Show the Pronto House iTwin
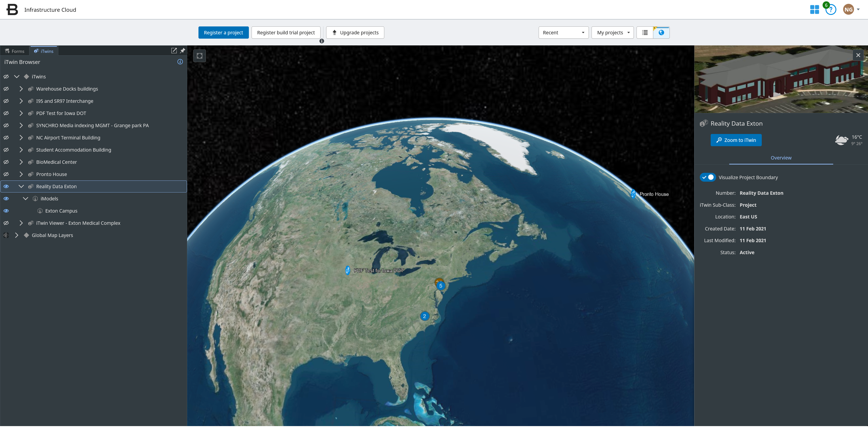The width and height of the screenshot is (868, 434). point(6,174)
